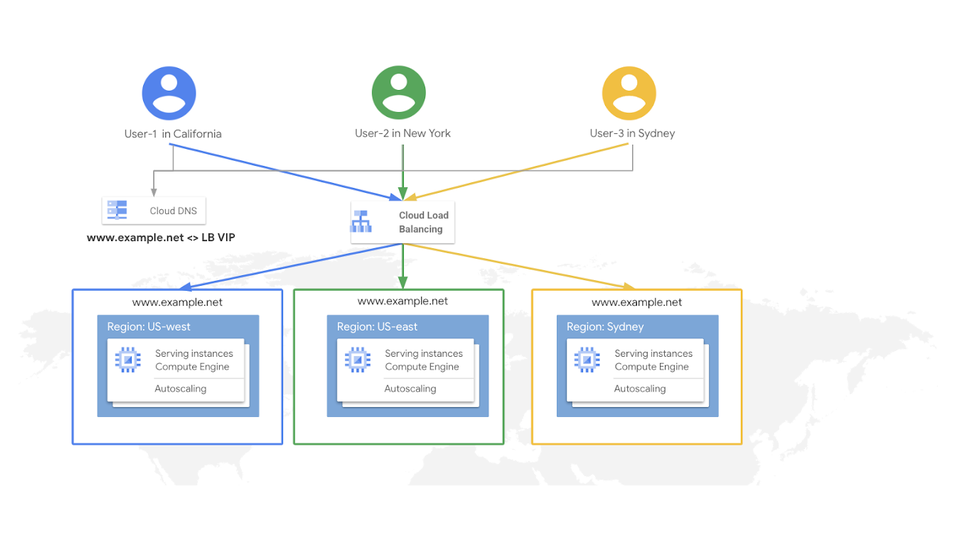
Task: Click 'Autoscaling' in the US-east card
Action: [410, 389]
